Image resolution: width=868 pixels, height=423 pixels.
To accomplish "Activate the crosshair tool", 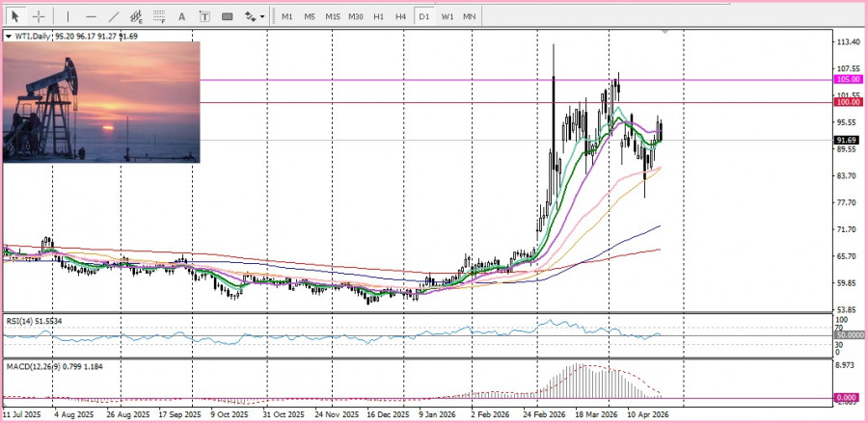I will coord(39,16).
